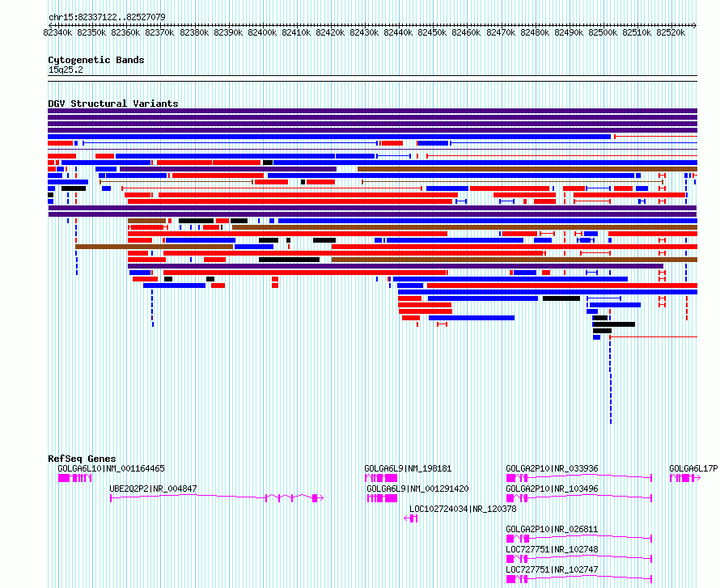Select the Cytogenetic Bands track title
This screenshot has width=720, height=588.
(x=96, y=60)
